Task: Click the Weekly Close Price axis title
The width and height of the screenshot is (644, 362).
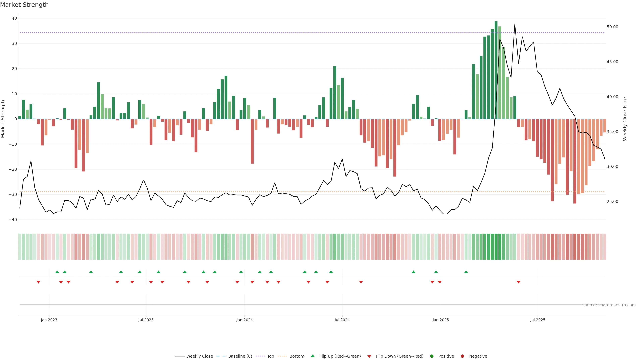Action: (625, 119)
